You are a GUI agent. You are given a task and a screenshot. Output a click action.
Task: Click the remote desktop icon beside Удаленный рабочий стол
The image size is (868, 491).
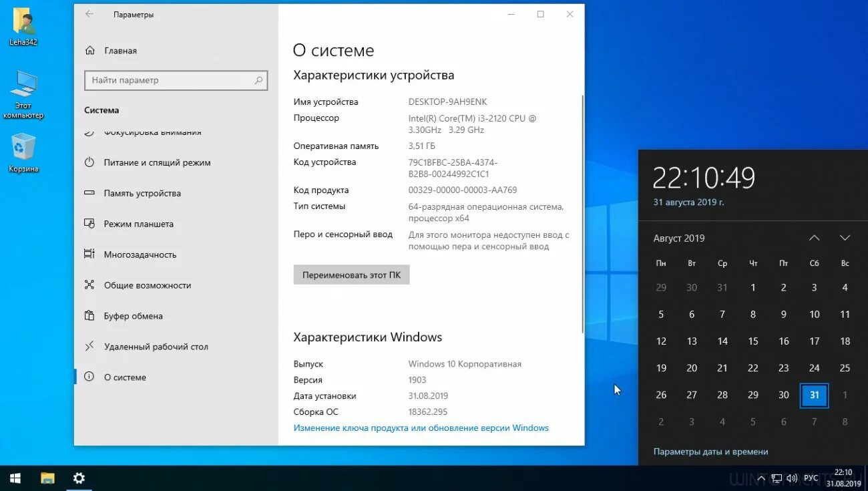[89, 347]
